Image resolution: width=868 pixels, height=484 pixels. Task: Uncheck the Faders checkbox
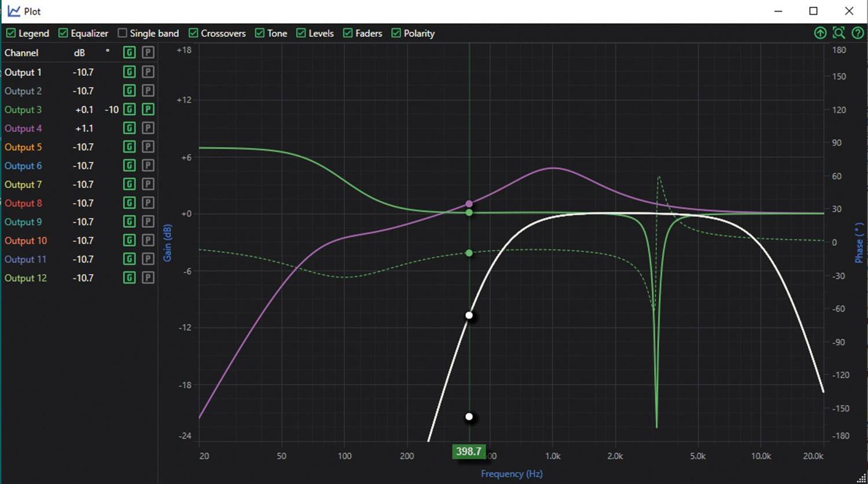coord(348,33)
